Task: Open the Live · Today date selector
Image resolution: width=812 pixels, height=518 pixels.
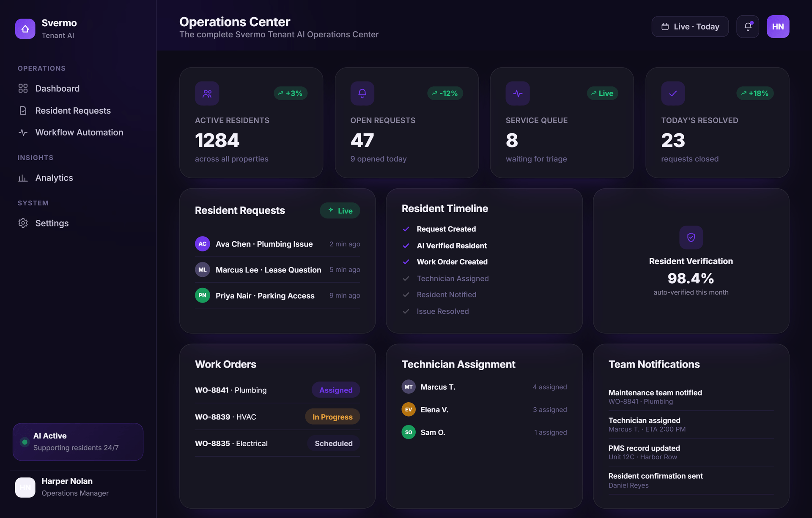Action: click(690, 27)
